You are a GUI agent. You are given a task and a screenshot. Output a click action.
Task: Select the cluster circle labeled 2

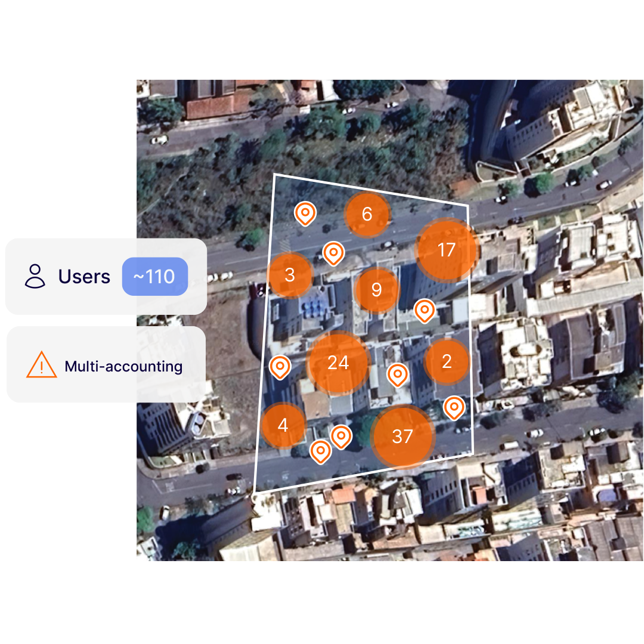tap(447, 361)
